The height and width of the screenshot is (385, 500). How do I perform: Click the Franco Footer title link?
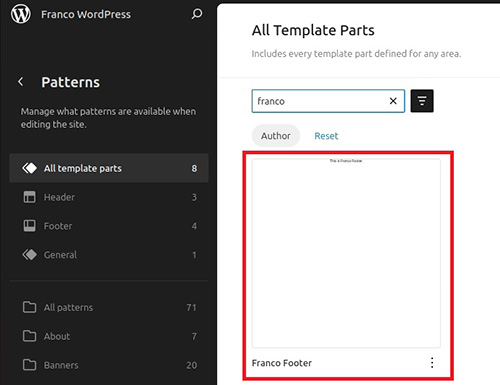pos(282,363)
